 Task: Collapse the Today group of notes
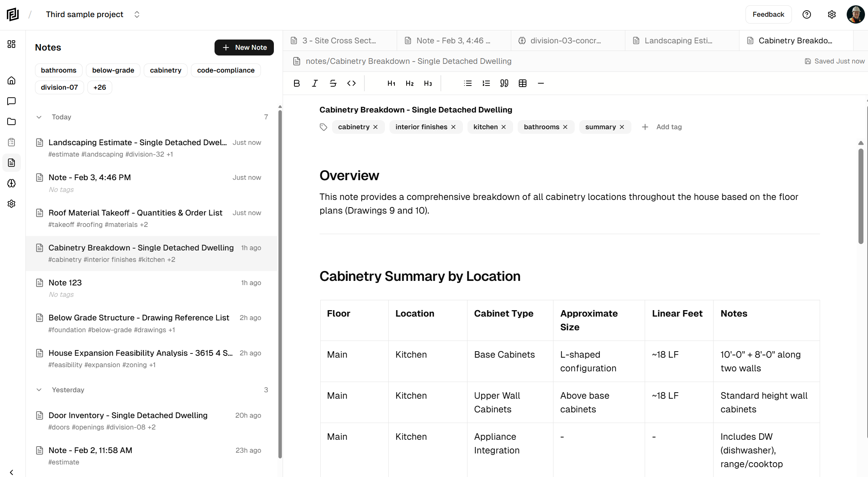click(39, 117)
